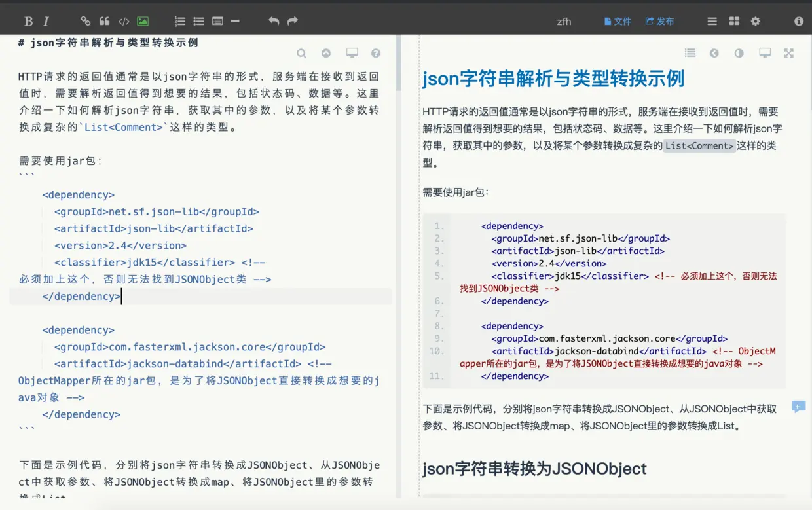The height and width of the screenshot is (510, 812).
Task: Click the jackson-databind artifactId line in editor
Action: 193,363
